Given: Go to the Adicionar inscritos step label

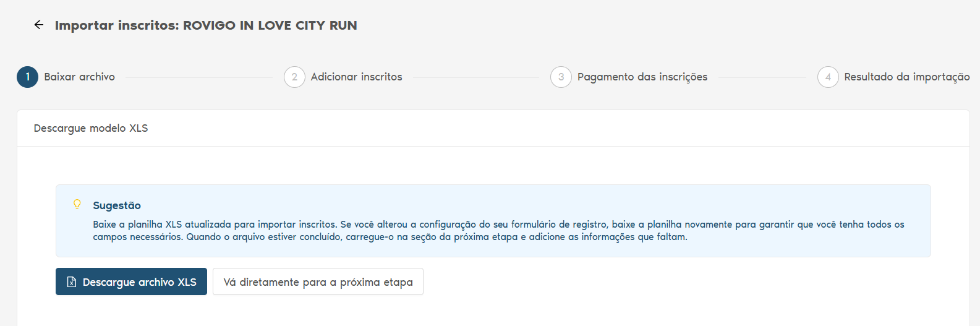Looking at the screenshot, I should point(356,77).
